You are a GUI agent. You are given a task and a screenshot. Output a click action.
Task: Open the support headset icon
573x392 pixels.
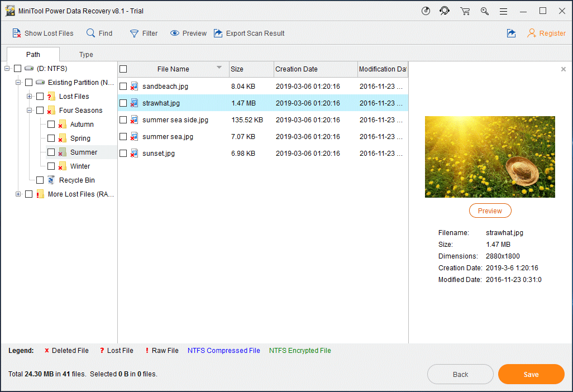coord(445,11)
